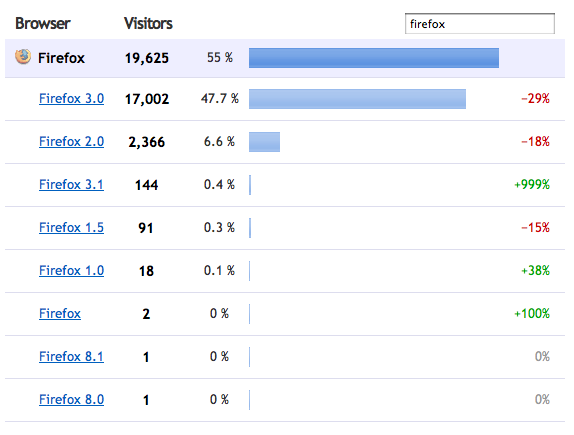This screenshot has height=435, width=574.
Task: Open the Firefox 2.0 link
Action: point(71,141)
